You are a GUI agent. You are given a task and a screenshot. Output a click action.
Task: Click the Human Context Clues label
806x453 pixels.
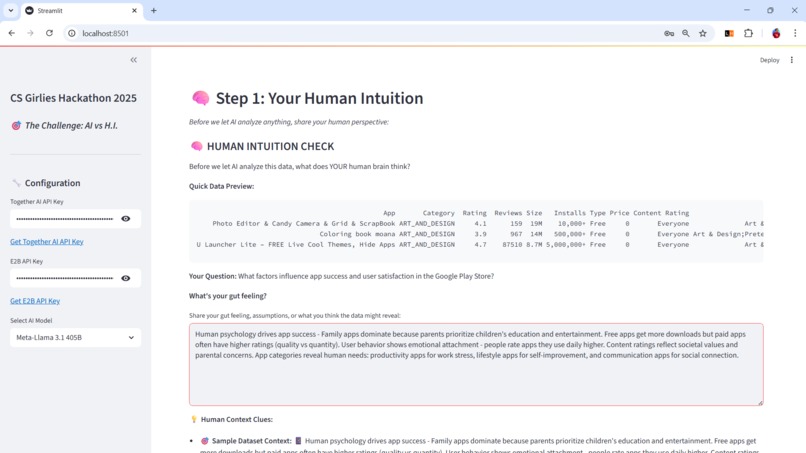click(x=236, y=420)
